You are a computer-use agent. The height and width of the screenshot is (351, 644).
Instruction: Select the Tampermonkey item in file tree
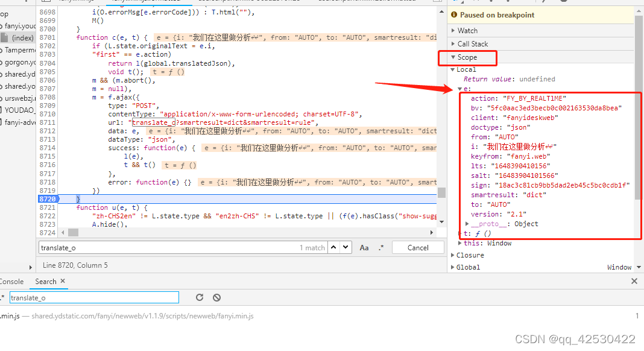pyautogui.click(x=19, y=50)
